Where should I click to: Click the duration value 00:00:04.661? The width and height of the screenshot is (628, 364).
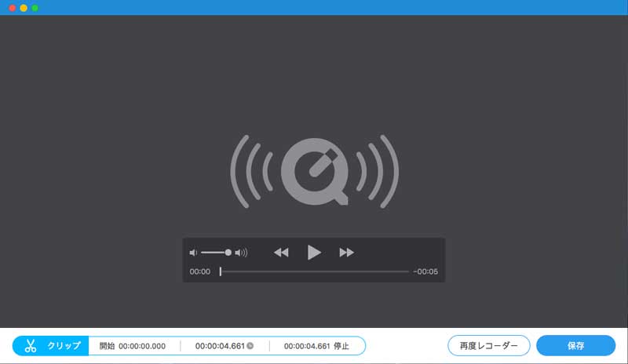(x=220, y=346)
